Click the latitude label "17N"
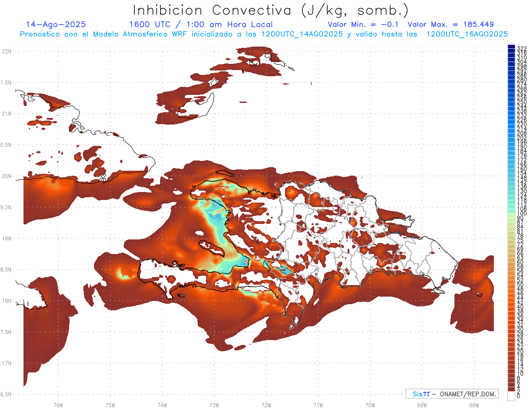The image size is (532, 411). (6, 363)
